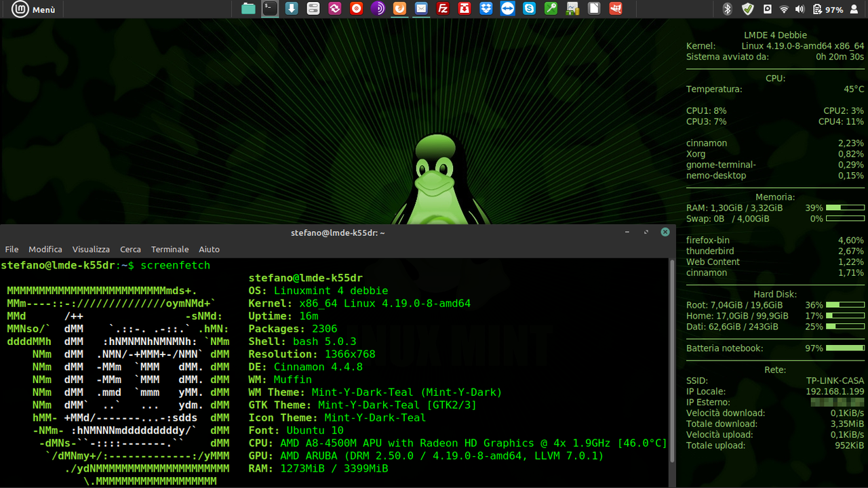Screen dimensions: 868x488
Task: Switch to Firefox from the panel
Action: (x=399, y=9)
